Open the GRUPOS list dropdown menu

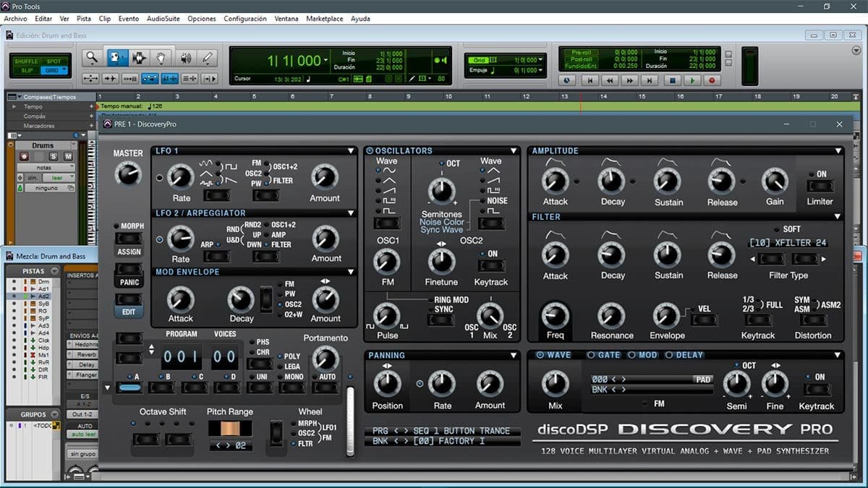pyautogui.click(x=54, y=415)
